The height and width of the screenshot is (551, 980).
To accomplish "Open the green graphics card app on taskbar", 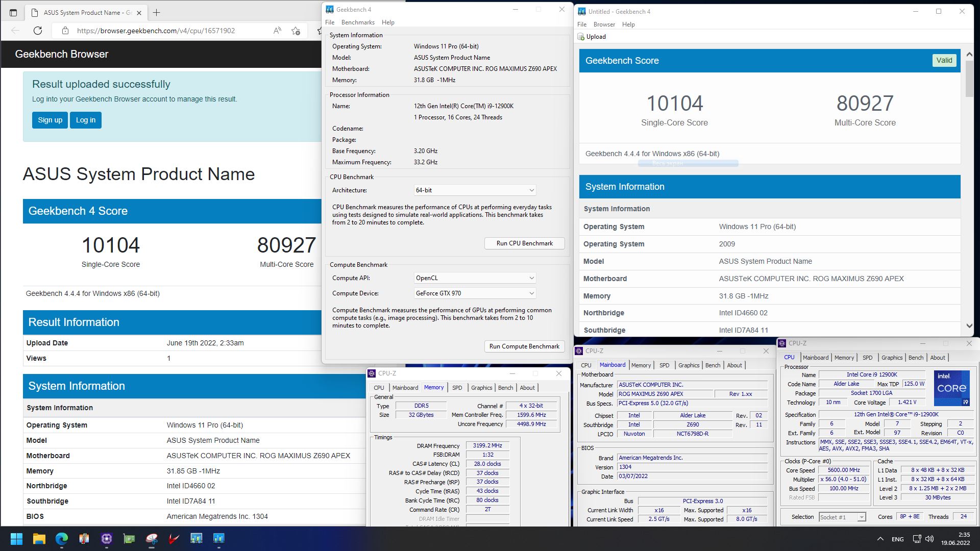I will pyautogui.click(x=129, y=538).
